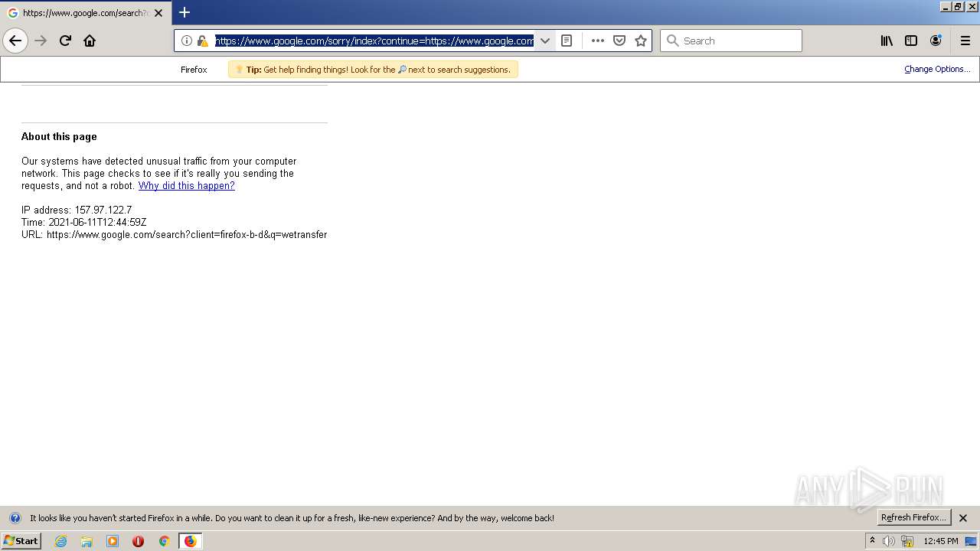Open page actions three-dot menu
Image resolution: width=980 pixels, height=551 pixels.
[598, 41]
